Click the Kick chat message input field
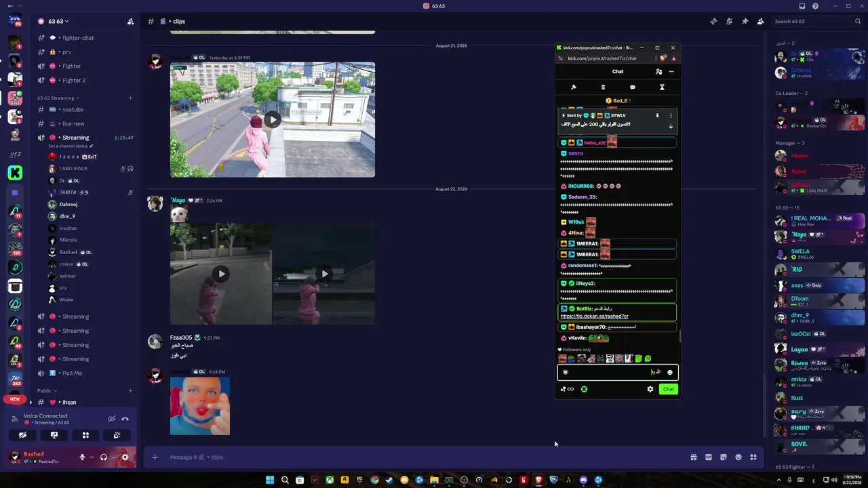This screenshot has width=868, height=488. point(617,372)
